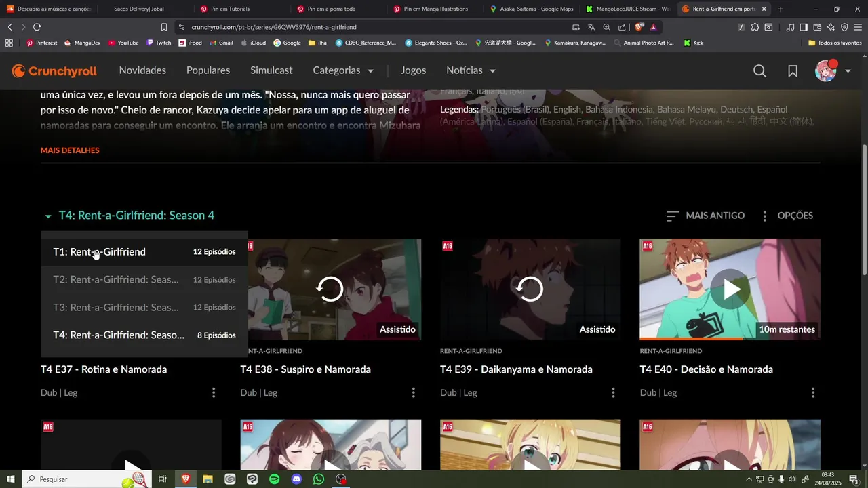
Task: Select season T3 with 12 Episódios
Action: tap(144, 308)
